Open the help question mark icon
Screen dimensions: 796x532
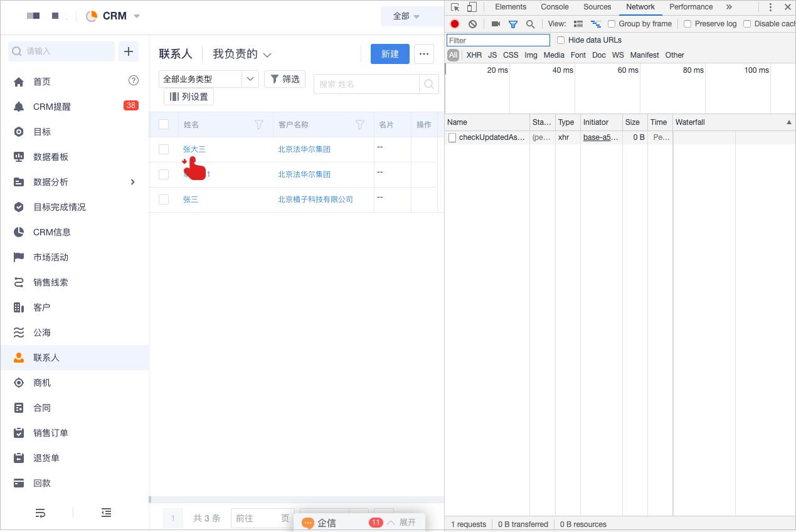(x=133, y=80)
